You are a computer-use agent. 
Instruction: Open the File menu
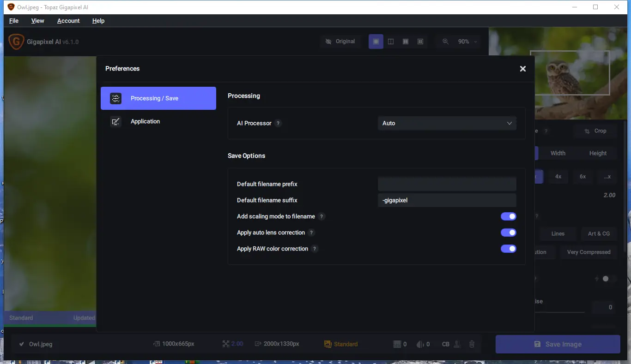point(14,21)
